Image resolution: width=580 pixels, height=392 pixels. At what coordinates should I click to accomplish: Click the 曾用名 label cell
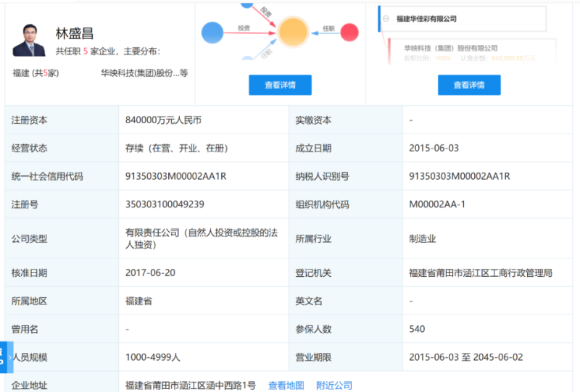click(62, 329)
